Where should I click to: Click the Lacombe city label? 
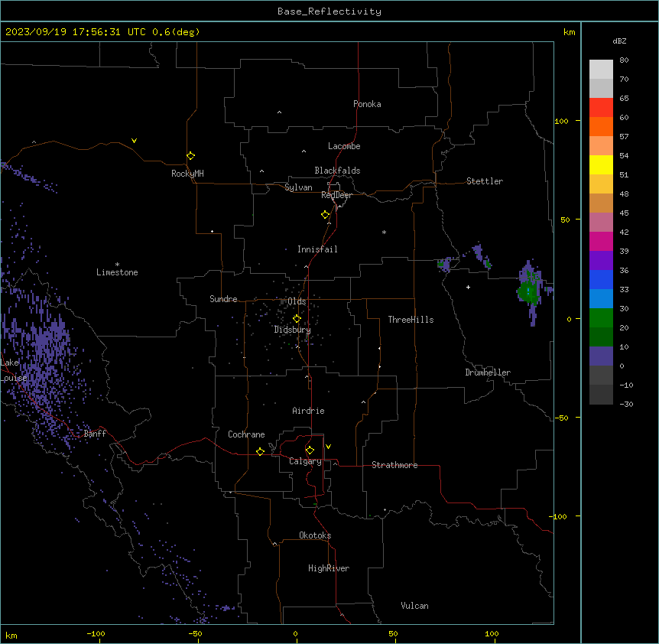pos(344,146)
